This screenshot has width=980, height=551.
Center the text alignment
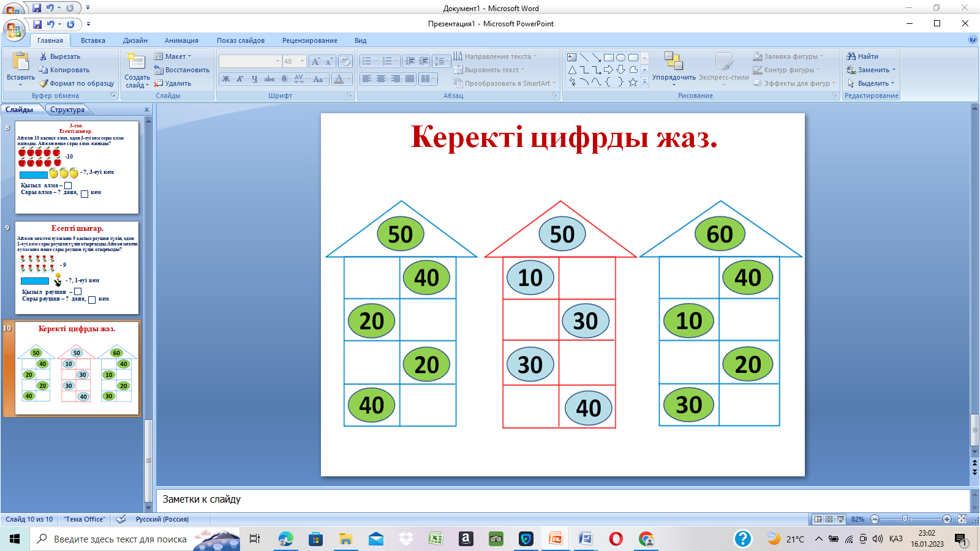point(381,79)
